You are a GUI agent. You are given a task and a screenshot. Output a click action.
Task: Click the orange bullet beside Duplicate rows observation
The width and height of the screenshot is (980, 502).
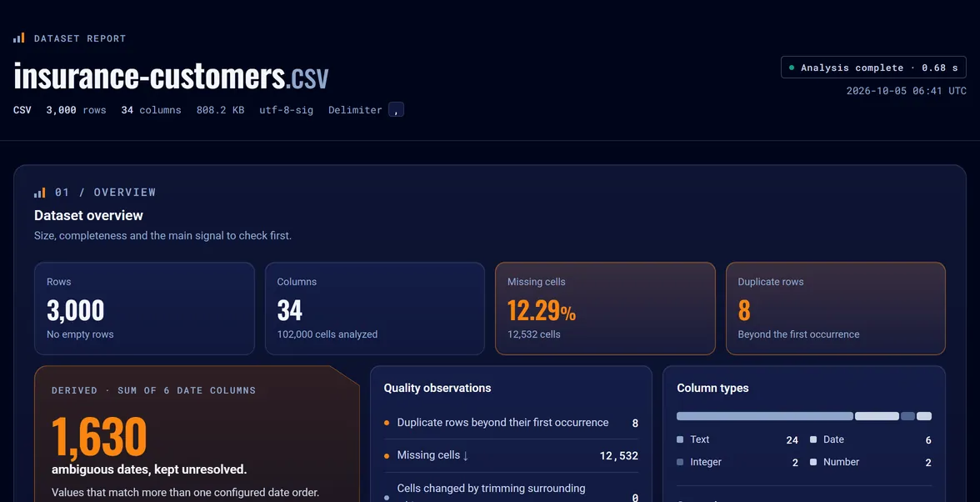(387, 424)
